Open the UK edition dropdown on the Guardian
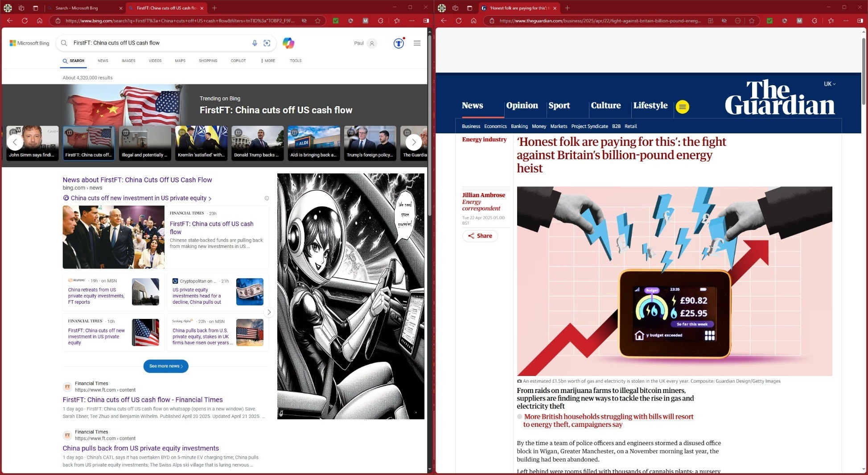The image size is (868, 475). pos(830,84)
